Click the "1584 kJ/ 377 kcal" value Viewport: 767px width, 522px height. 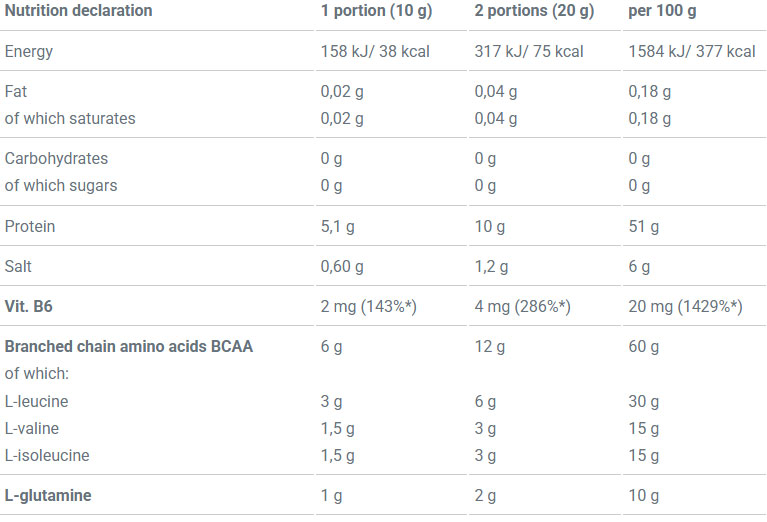[692, 51]
